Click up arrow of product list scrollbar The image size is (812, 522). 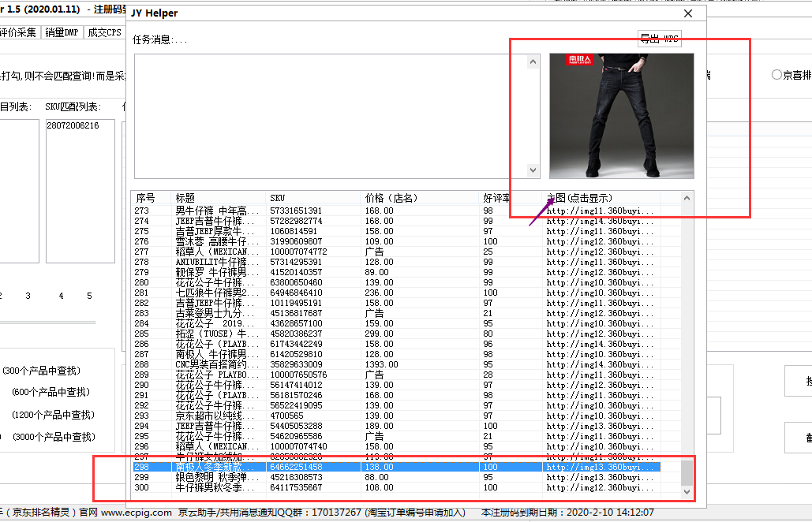click(687, 198)
